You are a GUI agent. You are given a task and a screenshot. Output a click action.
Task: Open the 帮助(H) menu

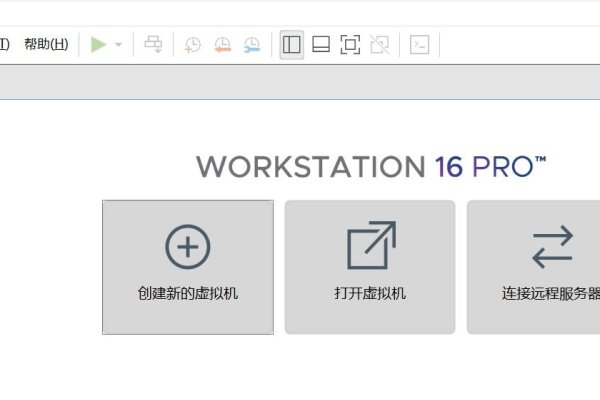46,44
